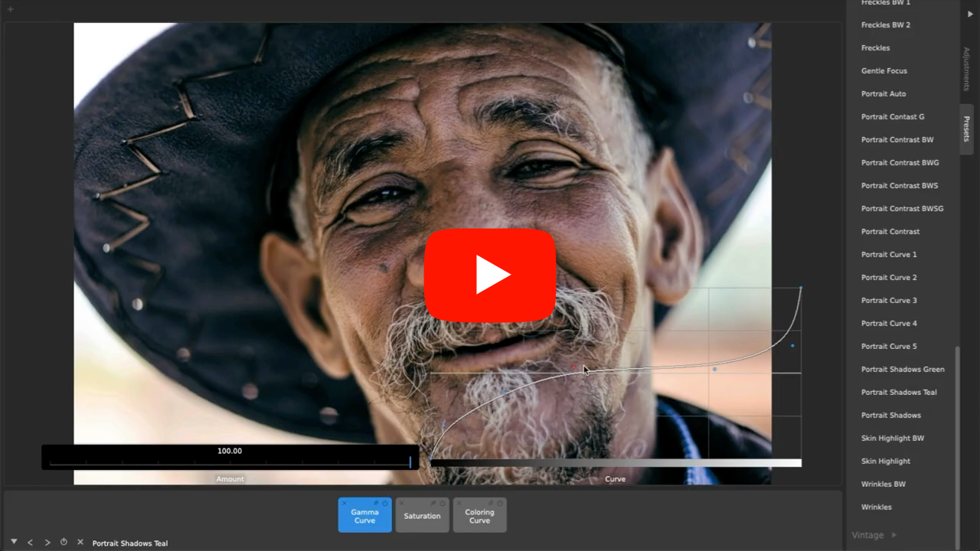Toggle the Saturation power icon
This screenshot has height=551, width=980.
443,503
